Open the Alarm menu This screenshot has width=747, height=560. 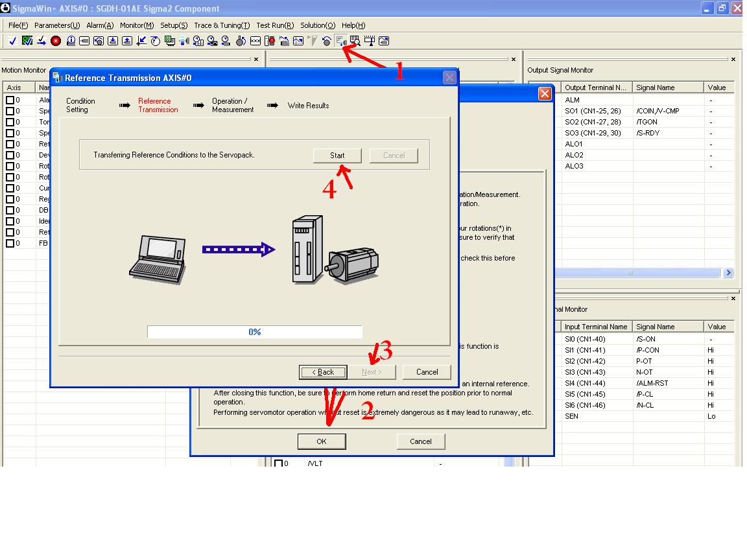(x=100, y=25)
